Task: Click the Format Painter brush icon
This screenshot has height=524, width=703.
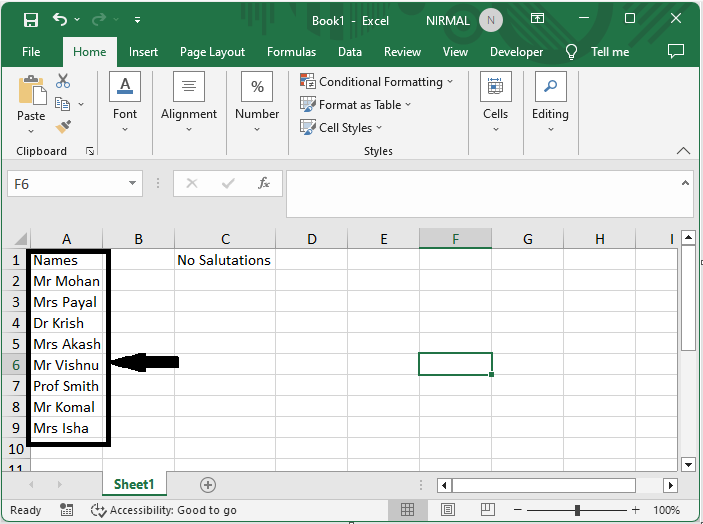Action: 63,127
